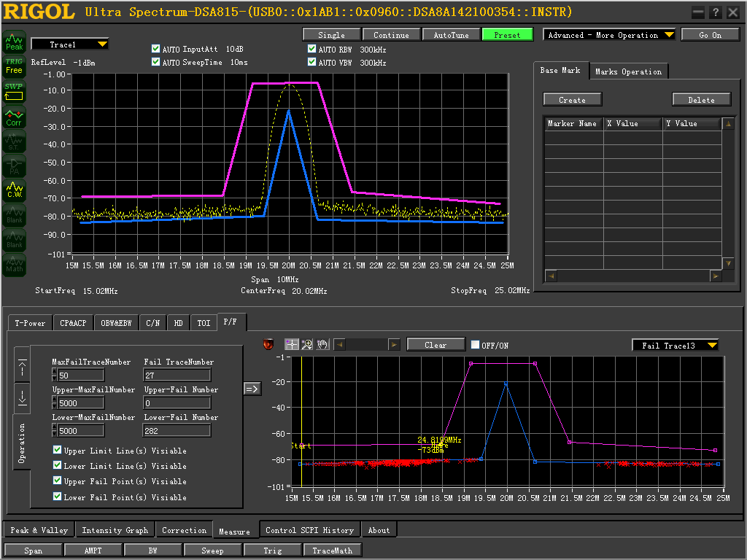Click the green Preset button
The width and height of the screenshot is (747, 560).
point(508,35)
